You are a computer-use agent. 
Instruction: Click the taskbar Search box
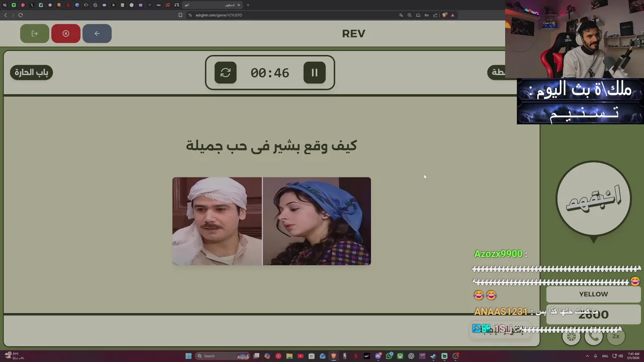(222, 356)
